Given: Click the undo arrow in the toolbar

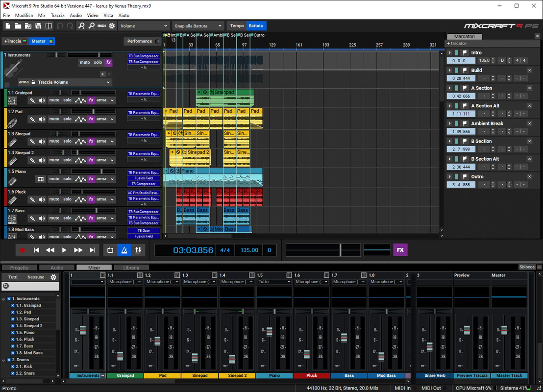Looking at the screenshot, I should 60,26.
